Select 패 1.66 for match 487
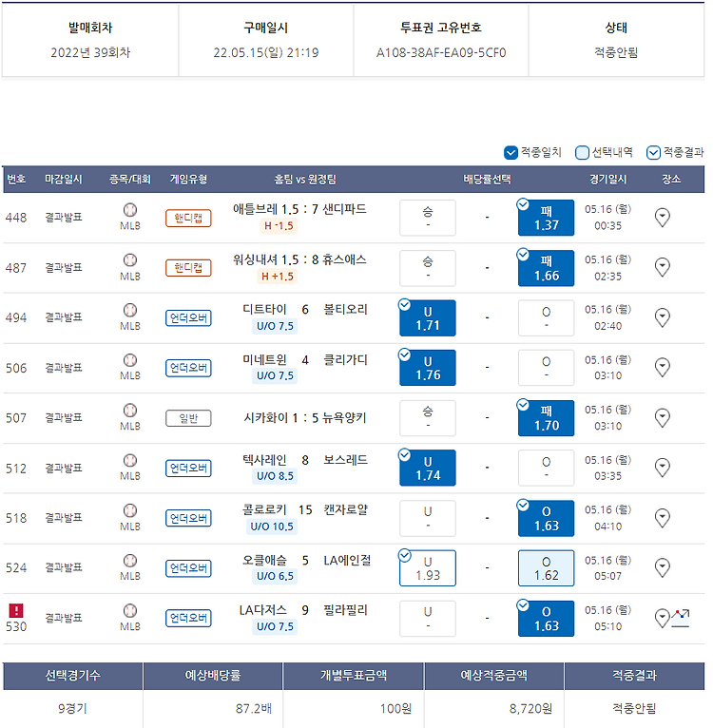Screen dimensions: 713x728 click(x=547, y=268)
